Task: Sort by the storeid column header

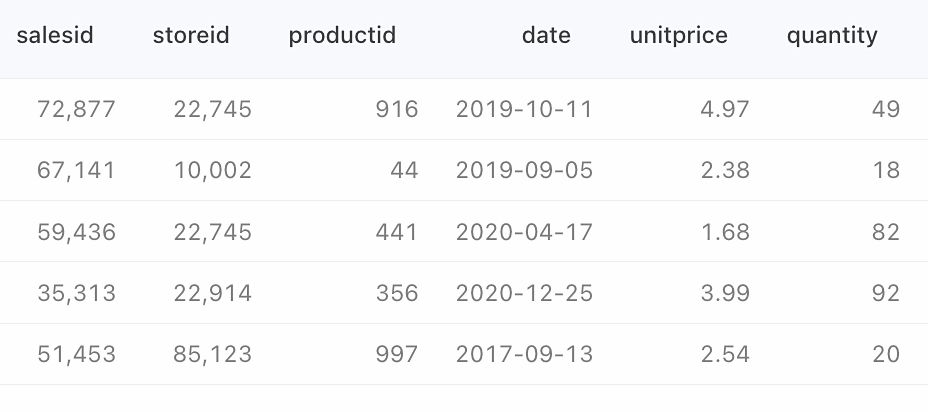Action: [191, 36]
